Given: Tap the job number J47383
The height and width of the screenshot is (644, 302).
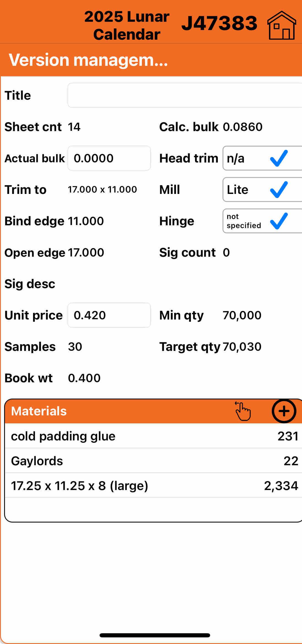Looking at the screenshot, I should click(219, 23).
